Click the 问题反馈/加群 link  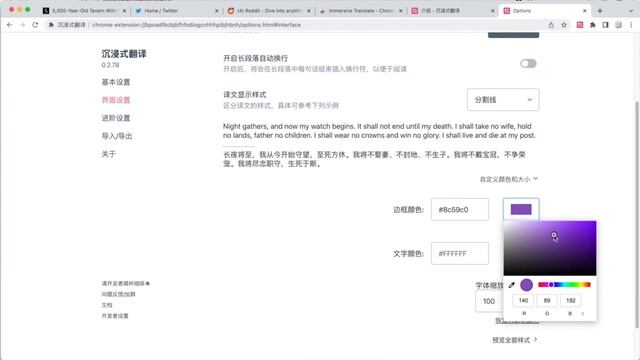[118, 294]
